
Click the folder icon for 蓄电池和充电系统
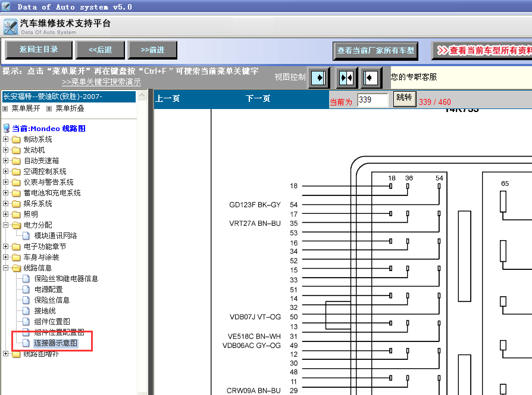pos(16,193)
